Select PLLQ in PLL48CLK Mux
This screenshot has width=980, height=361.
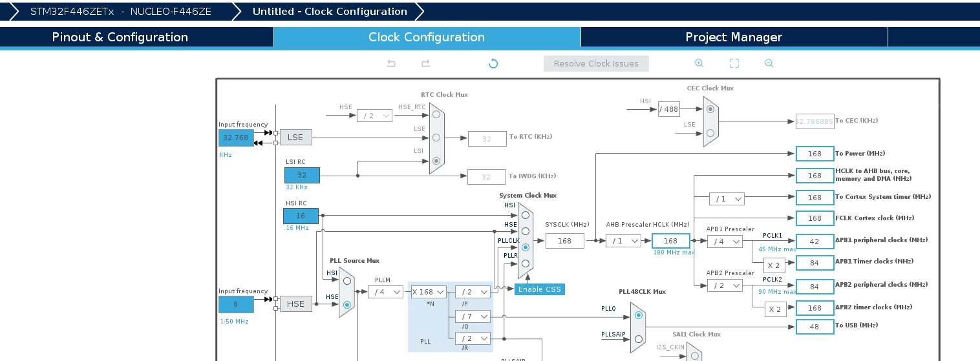[x=638, y=315]
